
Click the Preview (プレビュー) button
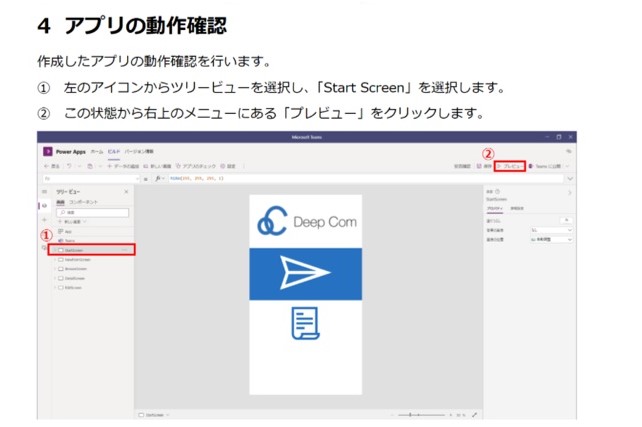pyautogui.click(x=510, y=165)
